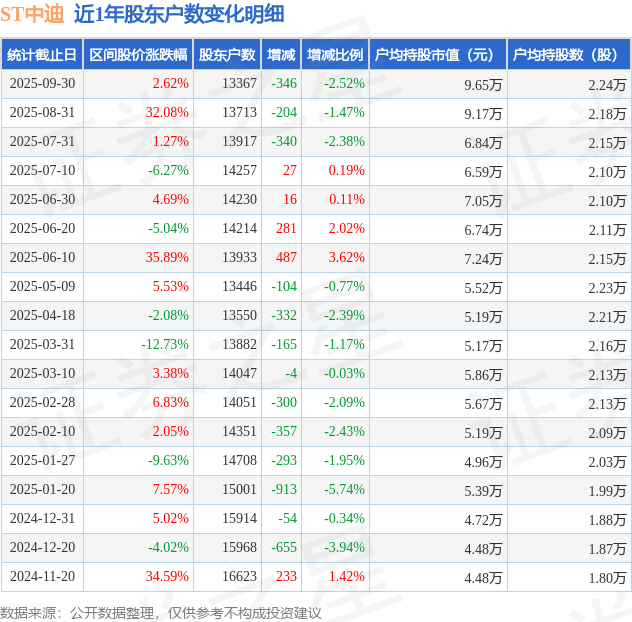Select the date cell 2025-03-10
This screenshot has width=632, height=622.
(x=42, y=373)
